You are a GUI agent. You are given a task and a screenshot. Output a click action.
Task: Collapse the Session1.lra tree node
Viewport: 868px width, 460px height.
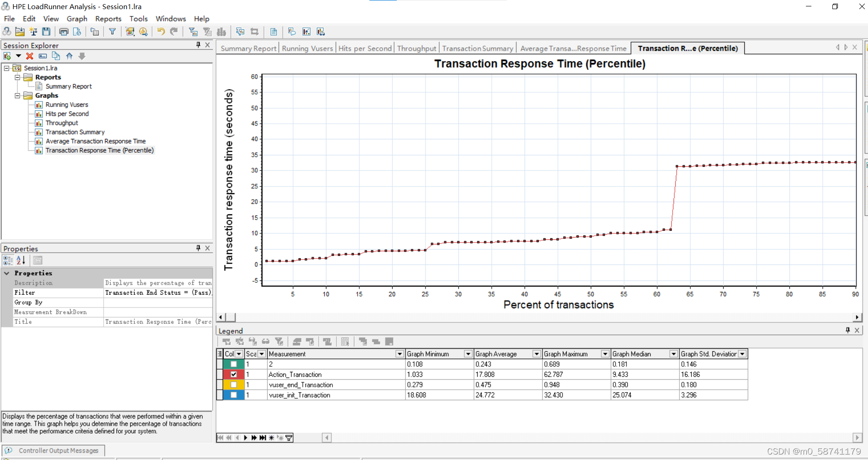coord(6,68)
